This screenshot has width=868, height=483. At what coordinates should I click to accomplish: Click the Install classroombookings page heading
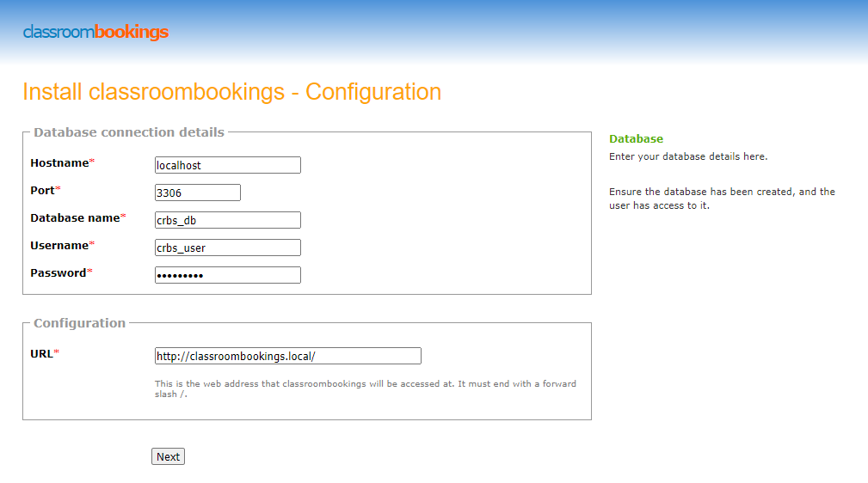231,92
